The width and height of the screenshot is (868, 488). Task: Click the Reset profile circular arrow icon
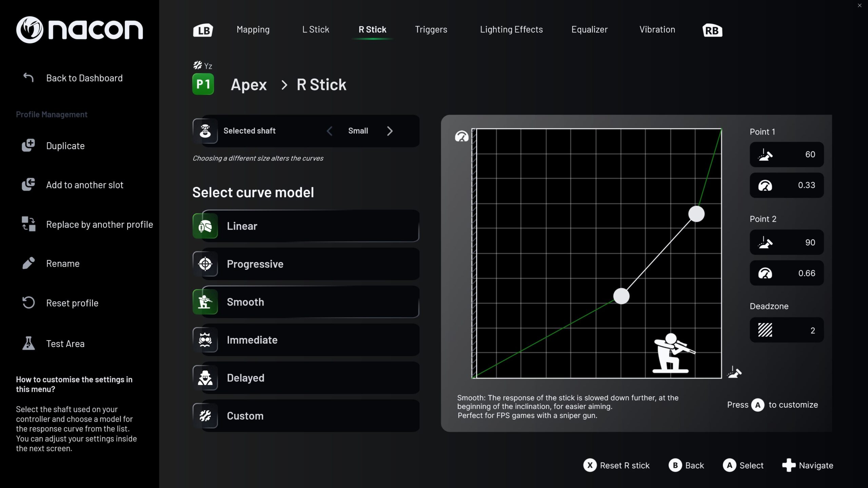point(28,303)
